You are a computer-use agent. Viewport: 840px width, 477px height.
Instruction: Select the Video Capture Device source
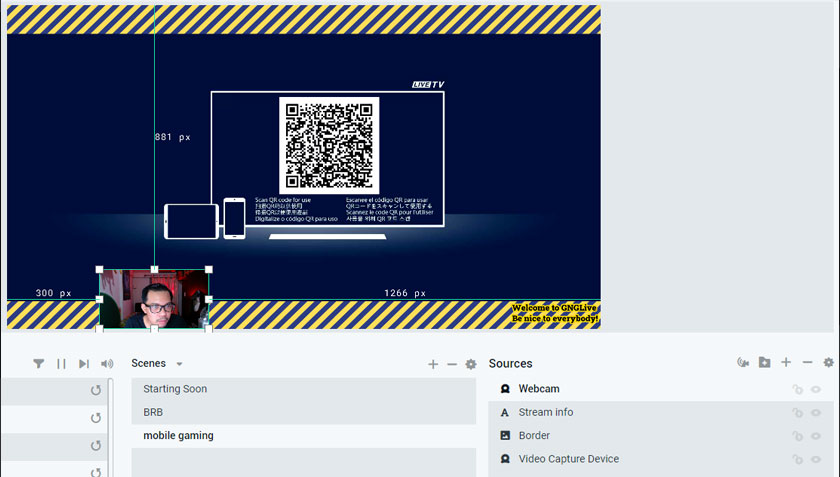pos(568,459)
